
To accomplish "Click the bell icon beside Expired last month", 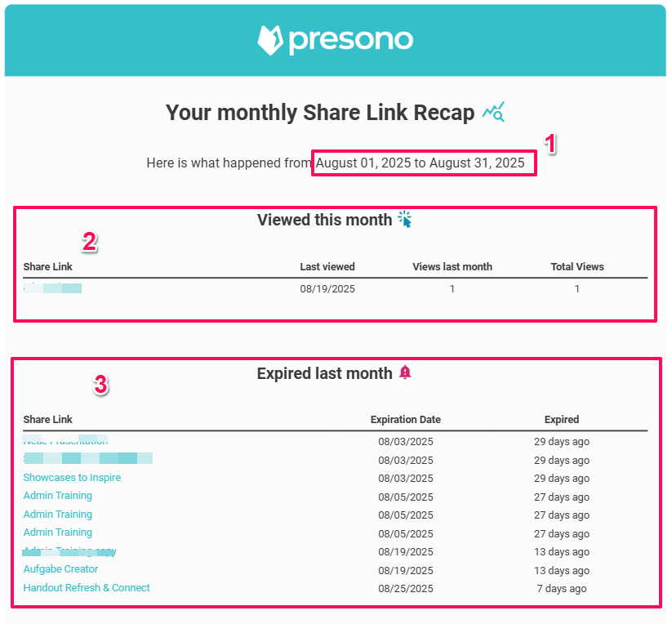I will [x=405, y=372].
